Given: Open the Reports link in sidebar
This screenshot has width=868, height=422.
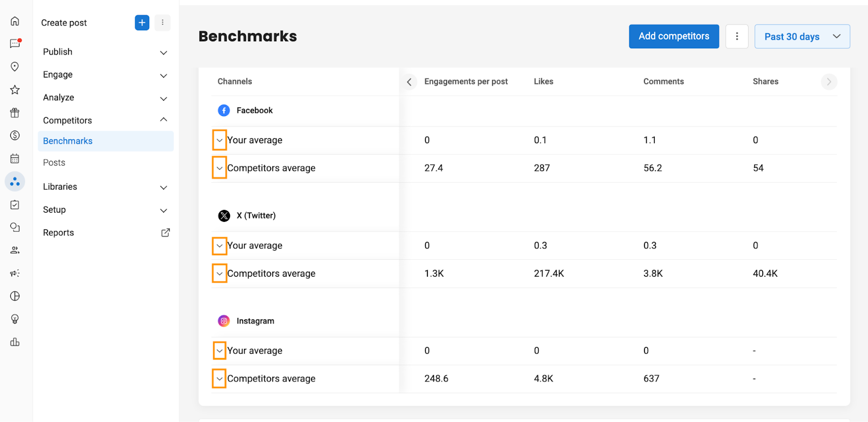Looking at the screenshot, I should (x=59, y=233).
